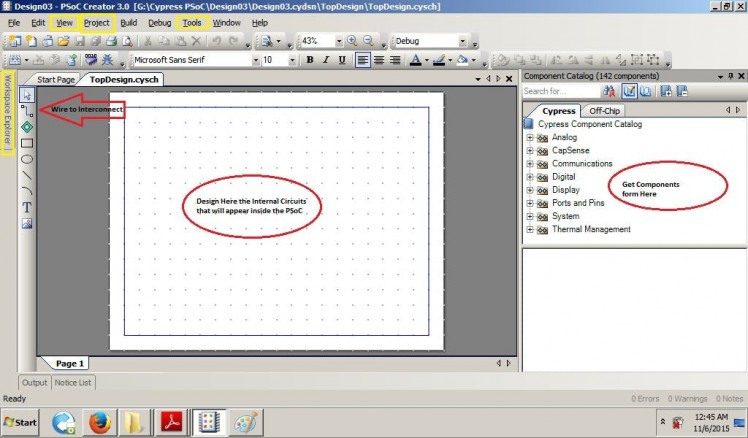Set text alignment to right
The height and width of the screenshot is (438, 748).
(395, 60)
